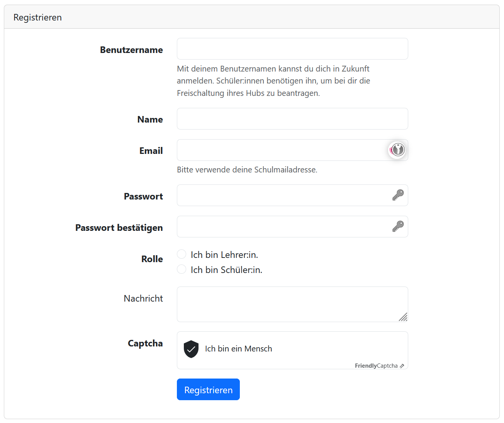Viewport: 504px width, 423px height.
Task: Click inside the Email input field
Action: 282,150
